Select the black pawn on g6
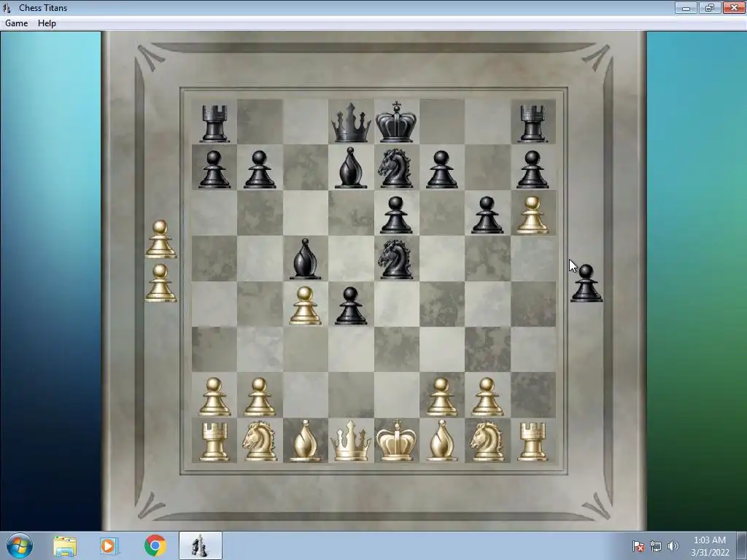 pyautogui.click(x=487, y=215)
